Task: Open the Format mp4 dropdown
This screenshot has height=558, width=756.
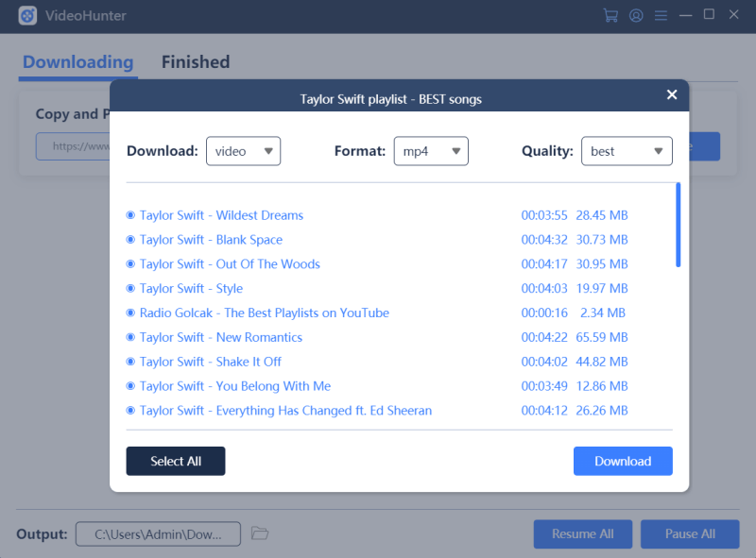Action: 430,151
